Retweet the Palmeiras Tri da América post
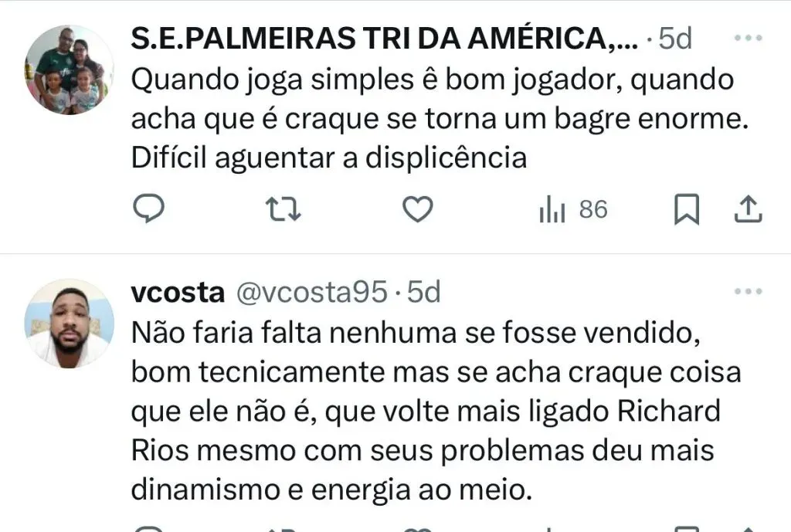The height and width of the screenshot is (532, 791). click(283, 210)
